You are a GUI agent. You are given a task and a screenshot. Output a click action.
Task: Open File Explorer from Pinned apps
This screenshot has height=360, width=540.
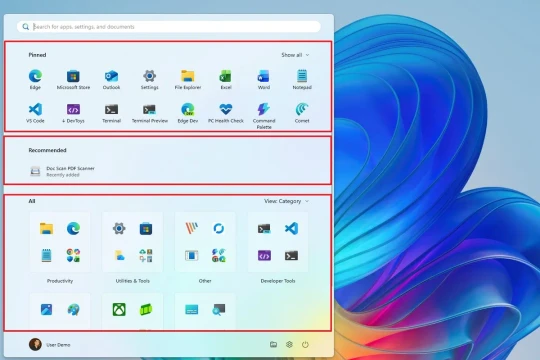(x=188, y=79)
